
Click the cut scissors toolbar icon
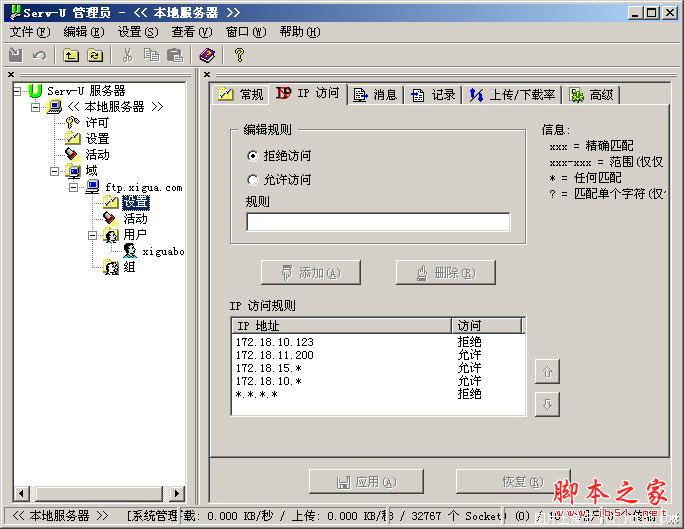click(127, 55)
